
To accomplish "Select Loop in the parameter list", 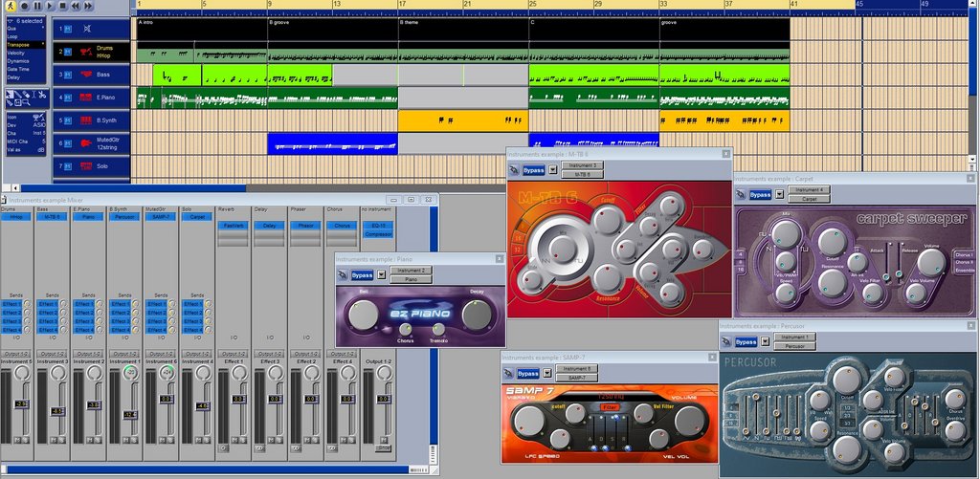I will click(12, 37).
